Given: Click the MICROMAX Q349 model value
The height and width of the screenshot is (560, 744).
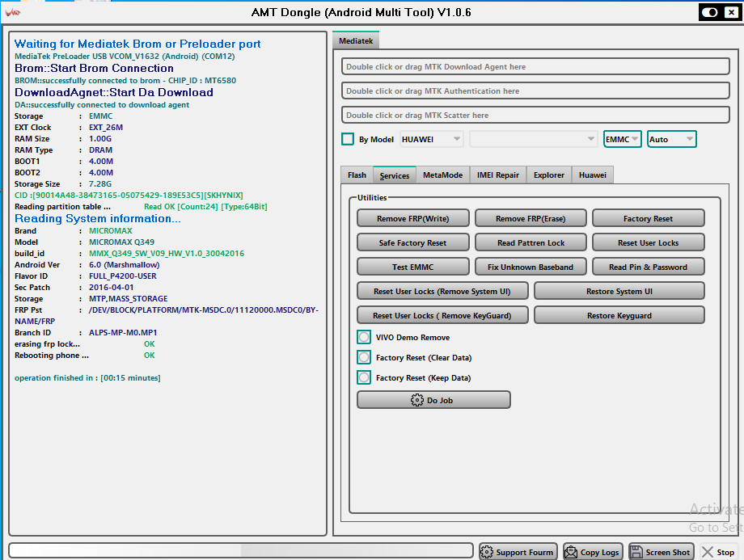Looking at the screenshot, I should [x=121, y=242].
